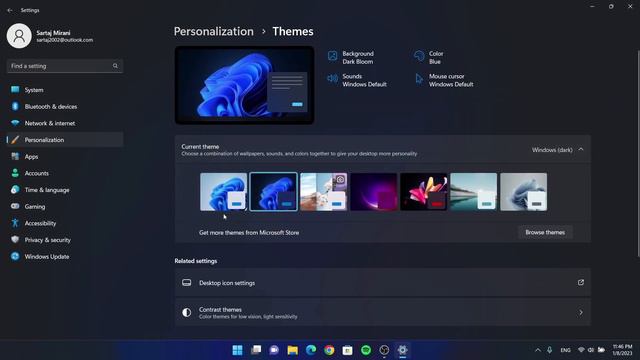The height and width of the screenshot is (360, 640).
Task: Open the Color Blue setting
Action: [x=429, y=58]
